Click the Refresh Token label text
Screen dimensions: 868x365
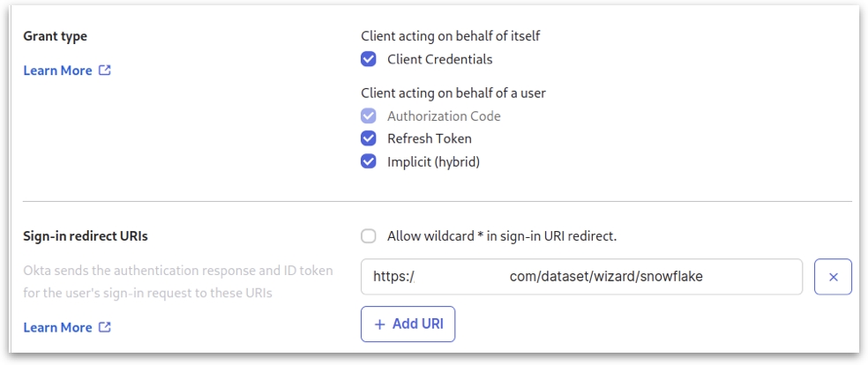429,139
